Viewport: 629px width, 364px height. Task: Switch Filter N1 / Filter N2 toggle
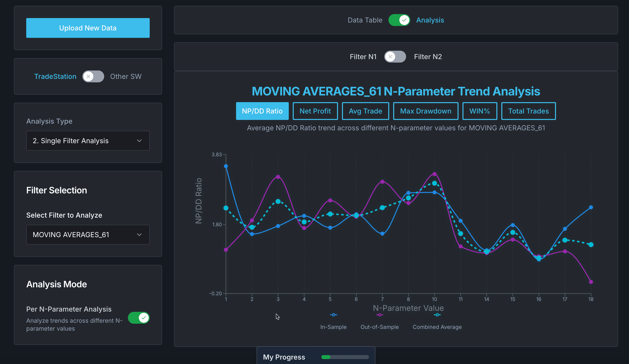[395, 57]
